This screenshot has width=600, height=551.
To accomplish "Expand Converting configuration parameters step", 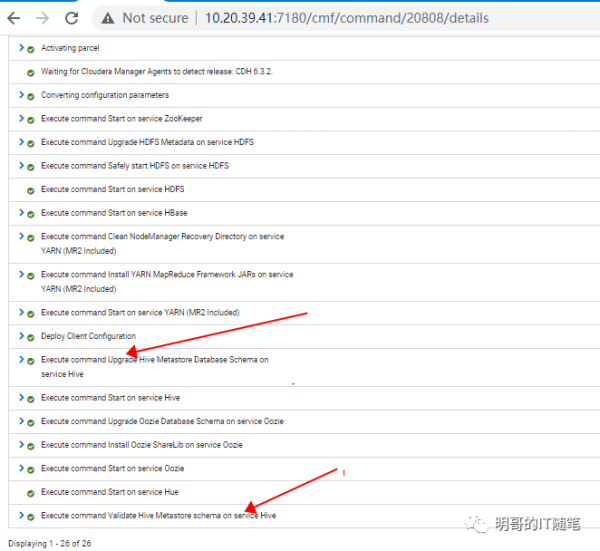I will click(x=21, y=95).
